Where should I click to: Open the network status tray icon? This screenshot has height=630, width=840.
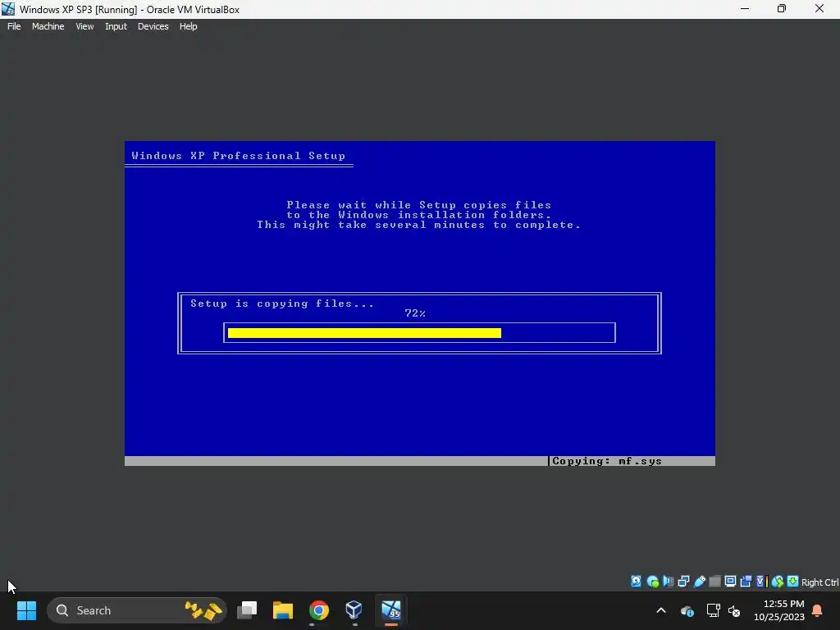click(713, 610)
